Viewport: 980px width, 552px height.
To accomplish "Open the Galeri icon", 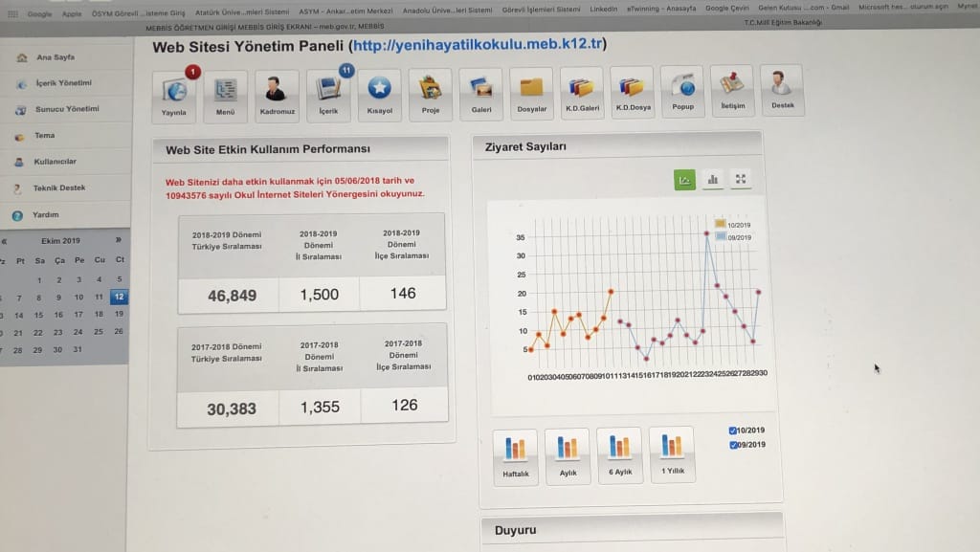I will 480,94.
